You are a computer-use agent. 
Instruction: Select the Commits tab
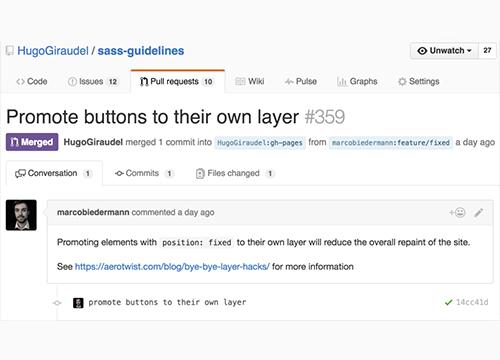pos(144,173)
